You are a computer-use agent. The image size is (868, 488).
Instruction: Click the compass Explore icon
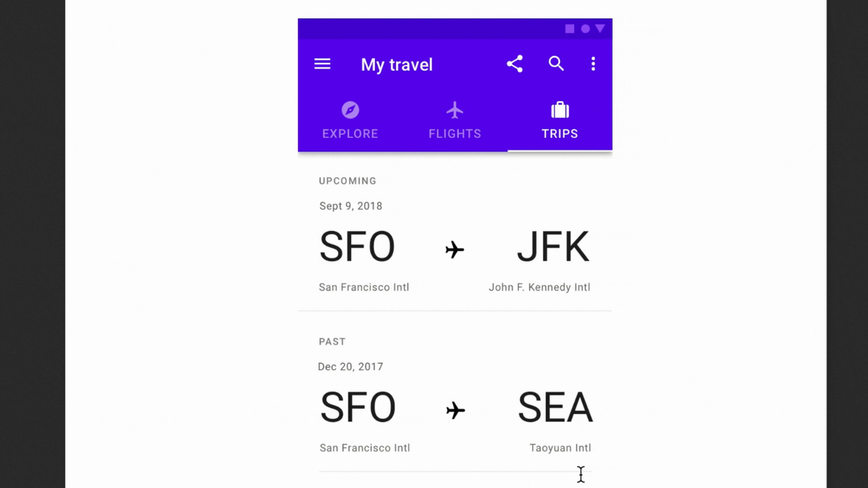point(350,110)
